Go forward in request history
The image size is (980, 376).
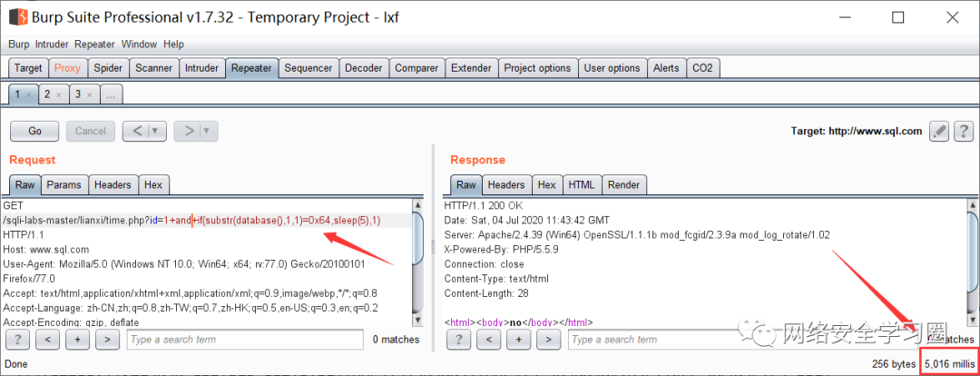click(187, 132)
